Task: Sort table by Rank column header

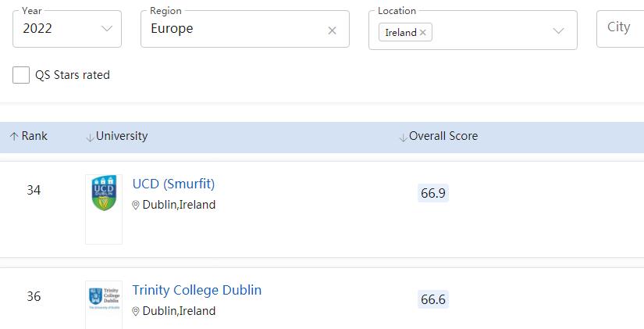Action: pos(34,136)
